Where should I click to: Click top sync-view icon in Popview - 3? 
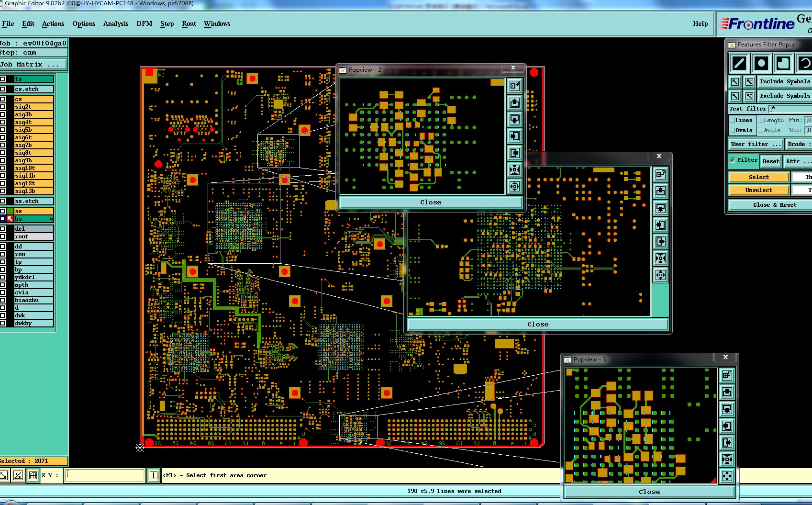727,375
